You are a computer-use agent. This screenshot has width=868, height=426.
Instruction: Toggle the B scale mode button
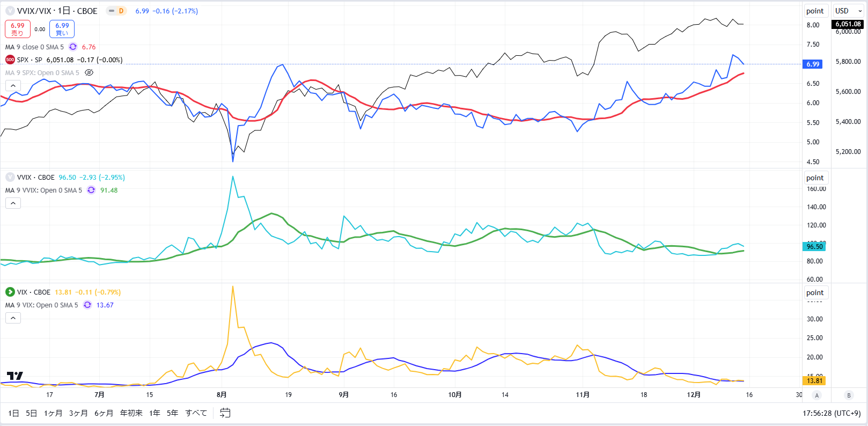(849, 395)
